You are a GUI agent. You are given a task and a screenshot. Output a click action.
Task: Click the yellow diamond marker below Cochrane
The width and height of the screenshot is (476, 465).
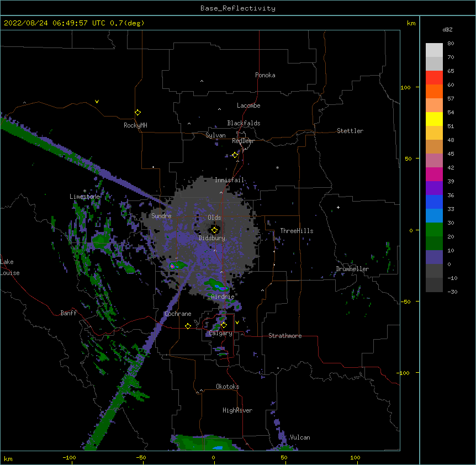pyautogui.click(x=188, y=326)
